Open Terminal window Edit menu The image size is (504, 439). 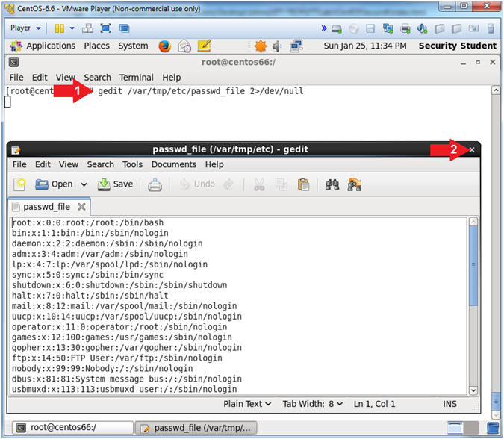[x=40, y=78]
